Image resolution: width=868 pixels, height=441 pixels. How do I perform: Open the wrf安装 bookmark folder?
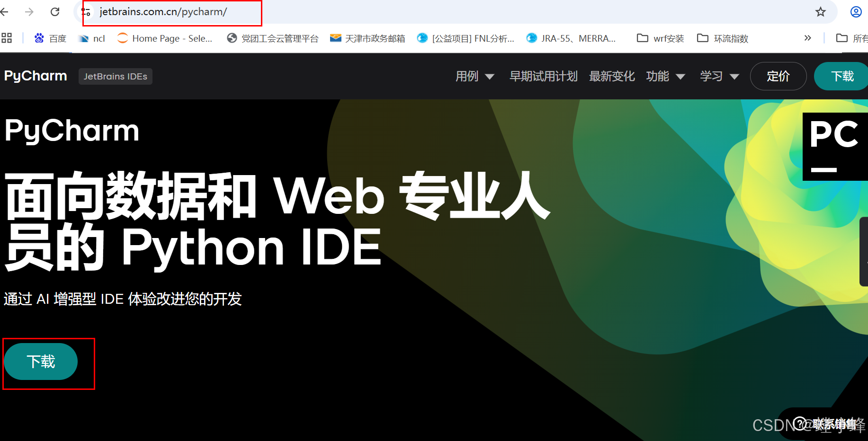(x=661, y=38)
